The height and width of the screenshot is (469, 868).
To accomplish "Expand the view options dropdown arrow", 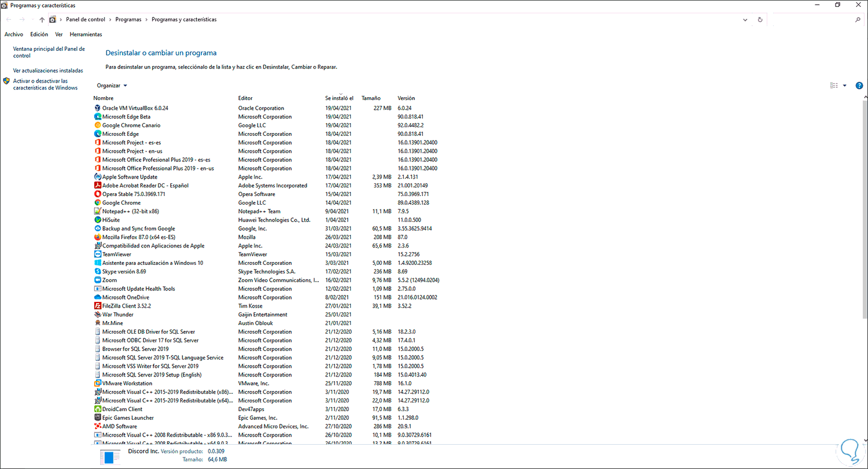I will point(844,86).
